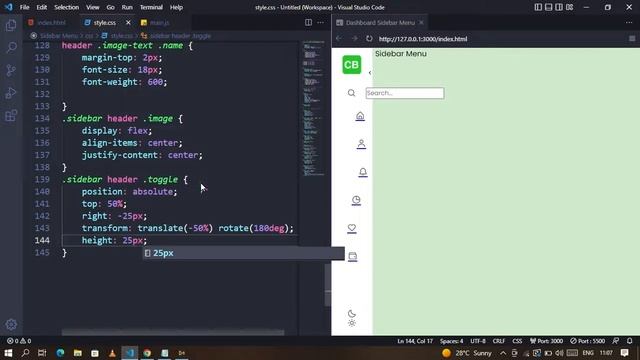This screenshot has width=640, height=360.
Task: Click the moon dark mode icon
Action: [x=352, y=313]
